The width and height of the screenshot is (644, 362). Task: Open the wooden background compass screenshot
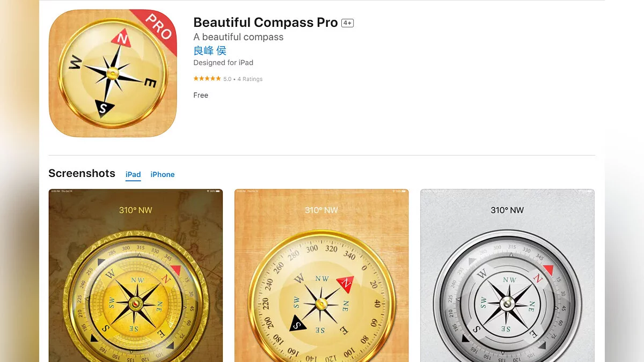coord(321,275)
